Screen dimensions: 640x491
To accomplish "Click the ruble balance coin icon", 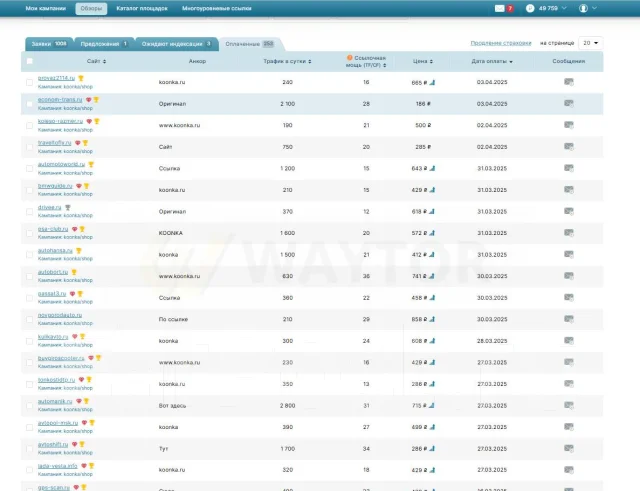I will (530, 8).
